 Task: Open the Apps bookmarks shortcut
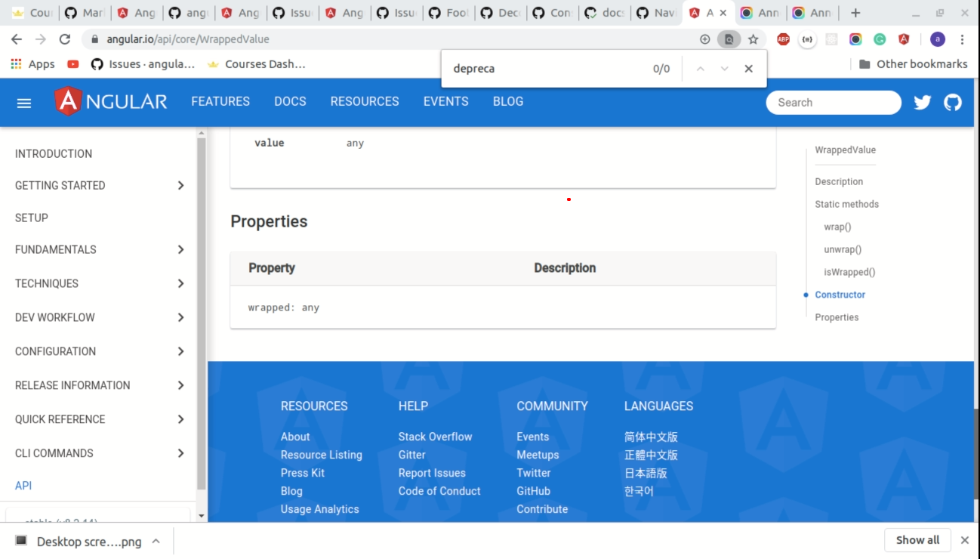pyautogui.click(x=32, y=64)
